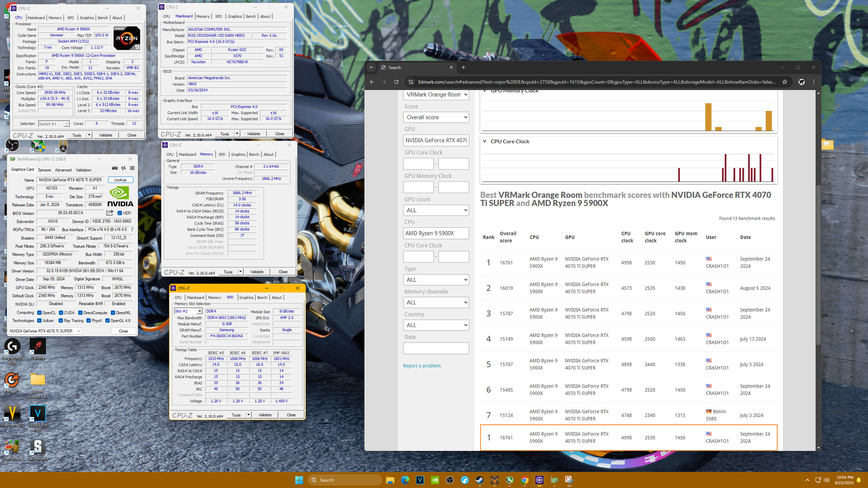Open OBS from the taskbar
The height and width of the screenshot is (488, 868).
(x=450, y=480)
